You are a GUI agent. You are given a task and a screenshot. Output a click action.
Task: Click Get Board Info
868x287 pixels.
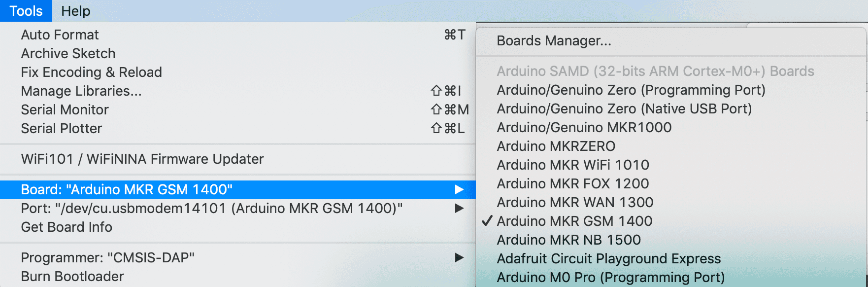coord(67,227)
